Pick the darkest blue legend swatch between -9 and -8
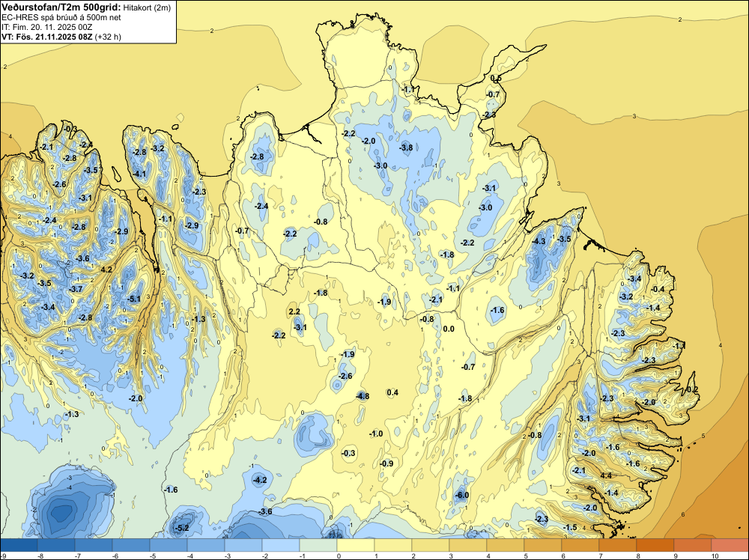 pos(19,545)
